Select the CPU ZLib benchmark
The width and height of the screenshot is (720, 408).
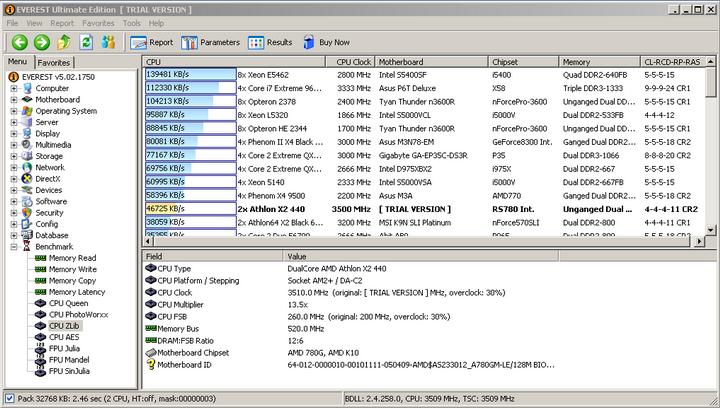(64, 326)
